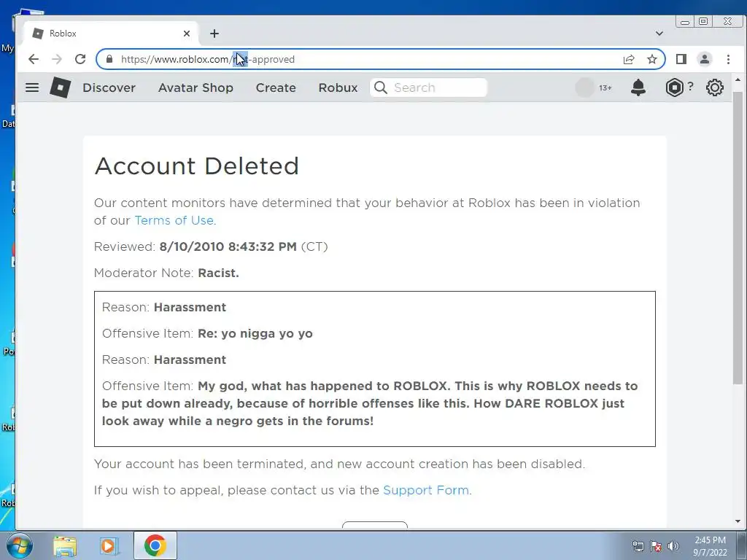Bookmark this page with the star

[x=652, y=59]
